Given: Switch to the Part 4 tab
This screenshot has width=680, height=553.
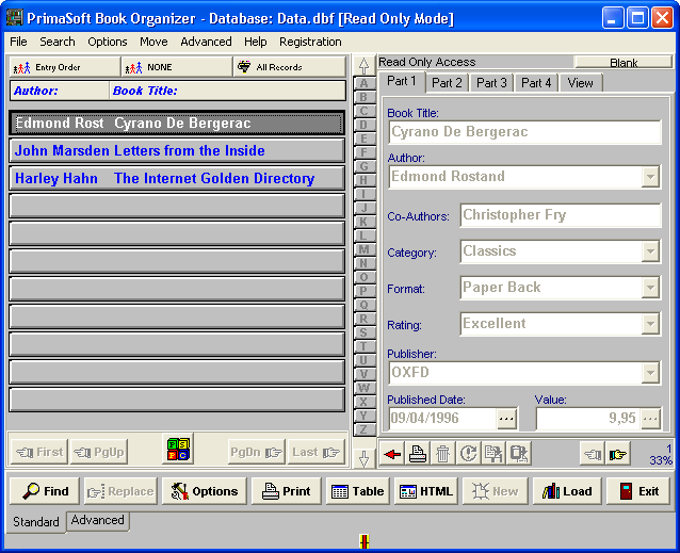Looking at the screenshot, I should [x=536, y=83].
